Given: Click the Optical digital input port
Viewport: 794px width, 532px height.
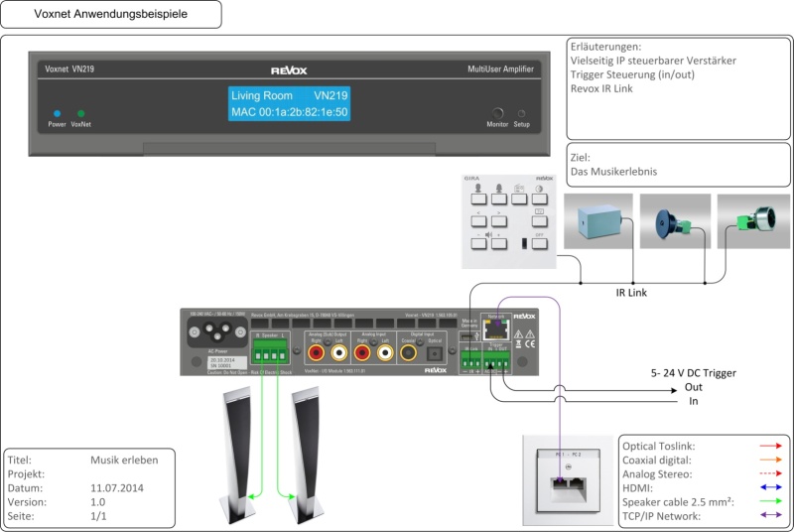Looking at the screenshot, I should point(435,353).
